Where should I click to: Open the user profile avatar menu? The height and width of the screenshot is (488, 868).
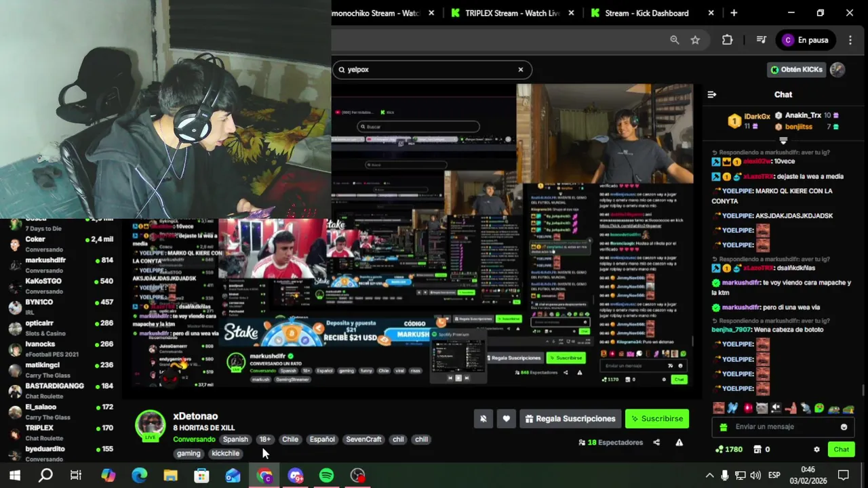(837, 69)
